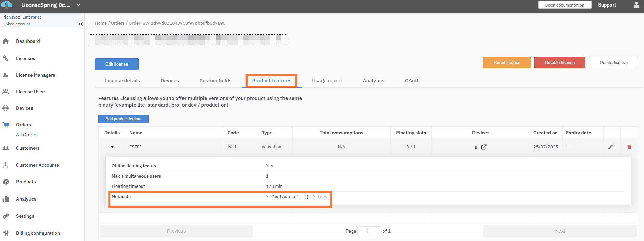This screenshot has height=241, width=644.
Task: Click the pencil edit icon for FSFF1
Action: (610, 147)
